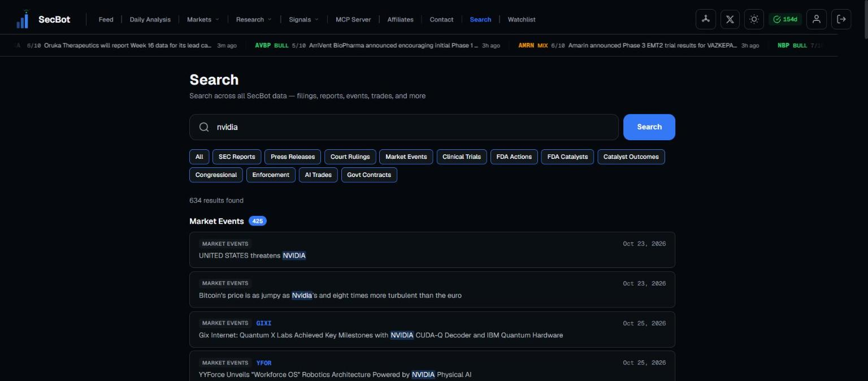The height and width of the screenshot is (381, 868).
Task: Click the SecBot bar-chart logo icon
Action: [x=23, y=19]
